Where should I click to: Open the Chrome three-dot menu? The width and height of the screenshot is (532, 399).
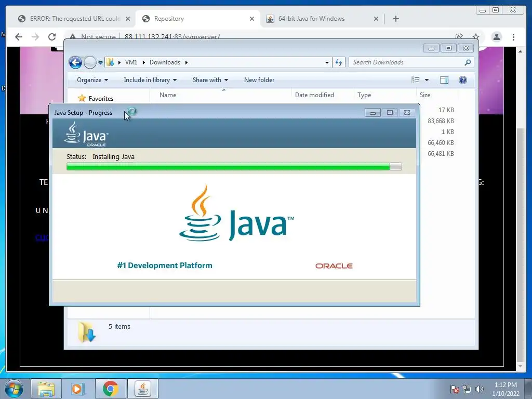[513, 37]
